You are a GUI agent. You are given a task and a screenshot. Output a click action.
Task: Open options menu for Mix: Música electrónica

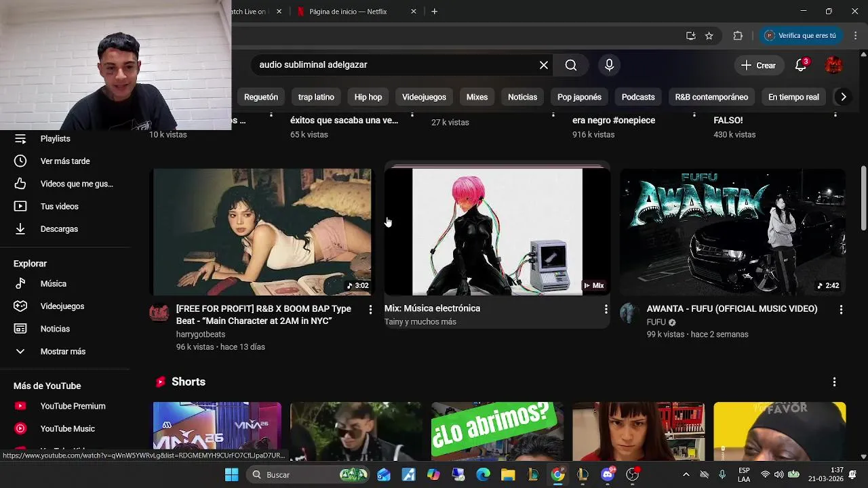click(x=606, y=309)
